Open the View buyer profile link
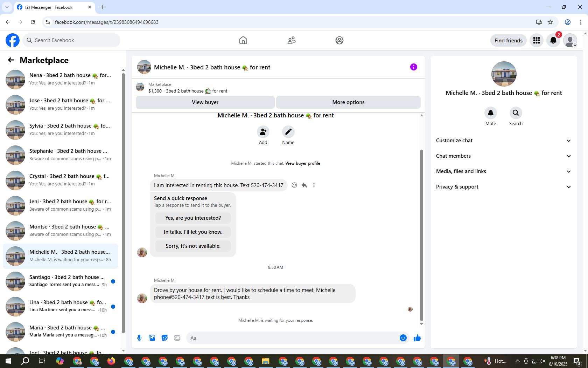The image size is (588, 368). [303, 163]
